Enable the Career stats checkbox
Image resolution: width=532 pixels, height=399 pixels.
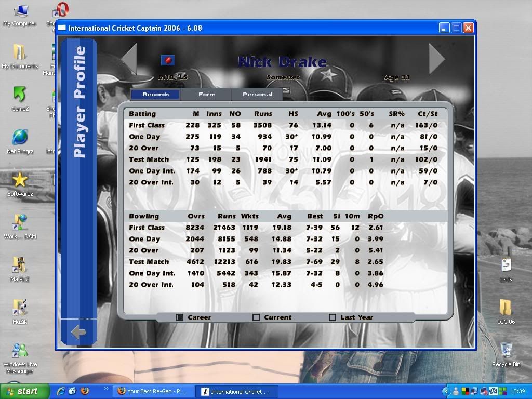(x=180, y=317)
